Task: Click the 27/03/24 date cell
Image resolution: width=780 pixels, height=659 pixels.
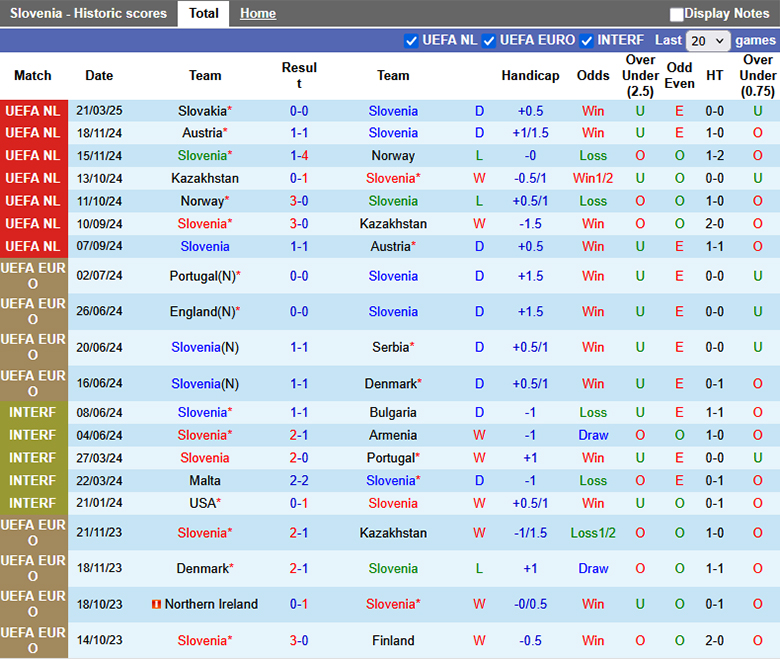Action: click(x=99, y=458)
